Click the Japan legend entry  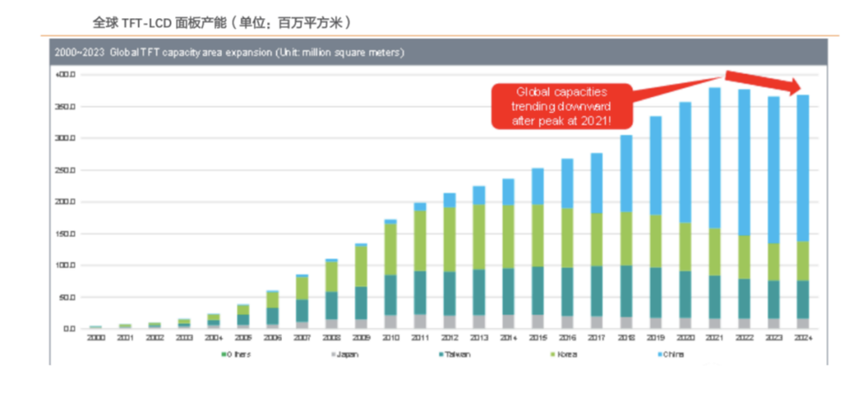pos(347,355)
